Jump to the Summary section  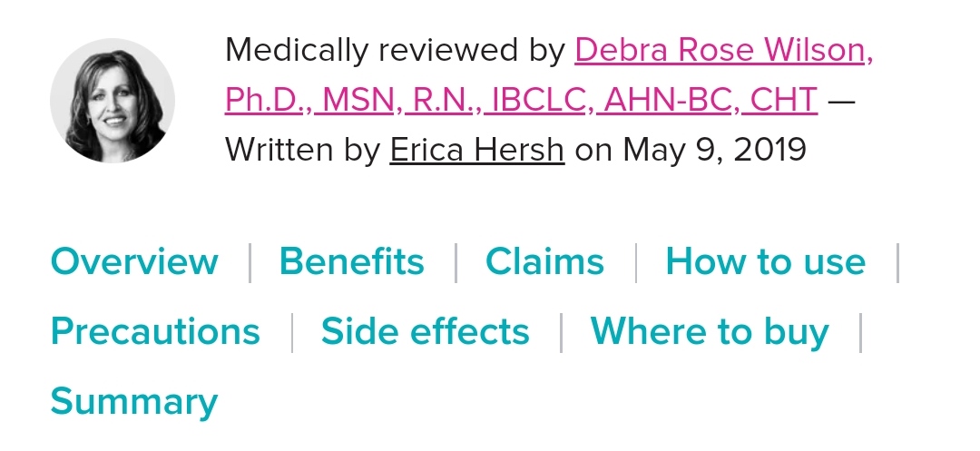[134, 401]
